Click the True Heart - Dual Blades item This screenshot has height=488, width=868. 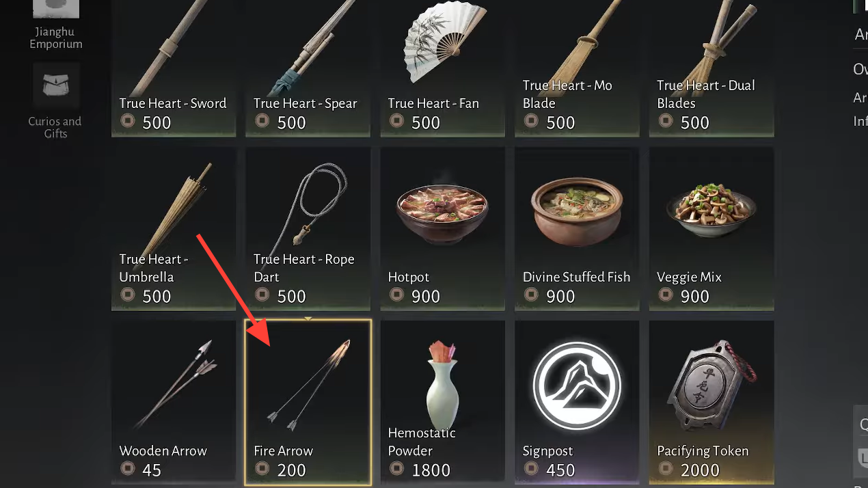coord(711,67)
